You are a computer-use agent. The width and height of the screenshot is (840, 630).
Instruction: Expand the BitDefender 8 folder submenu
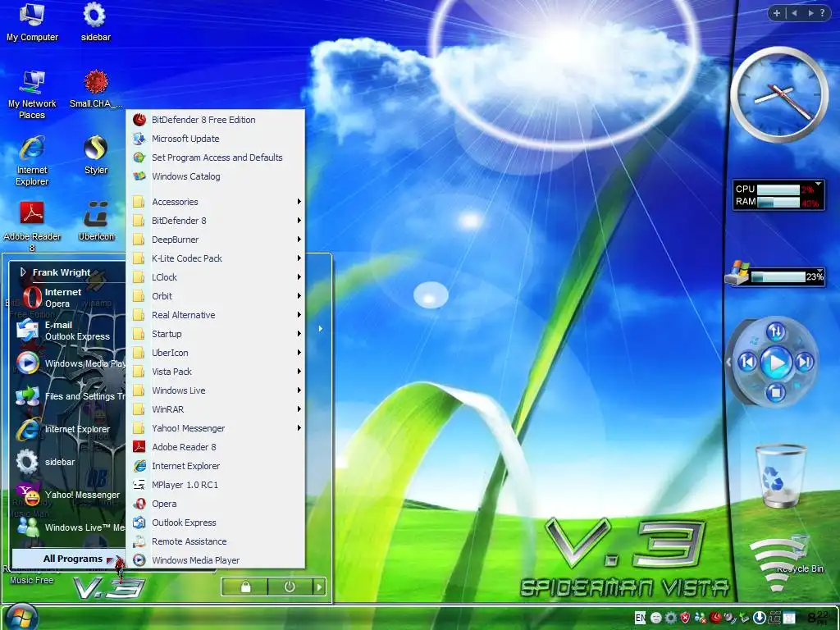click(x=217, y=221)
